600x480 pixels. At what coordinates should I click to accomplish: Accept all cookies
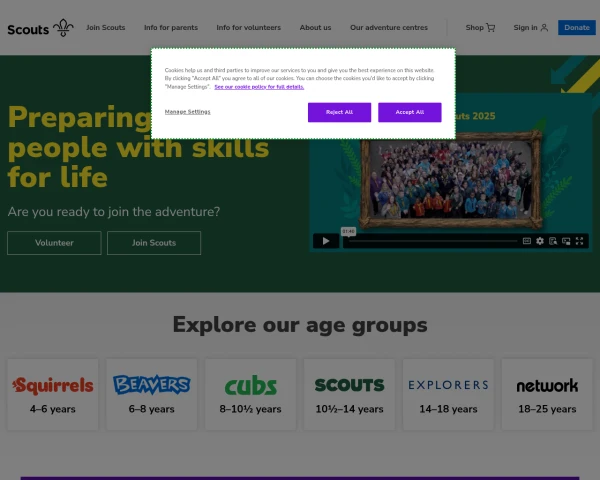coord(410,112)
